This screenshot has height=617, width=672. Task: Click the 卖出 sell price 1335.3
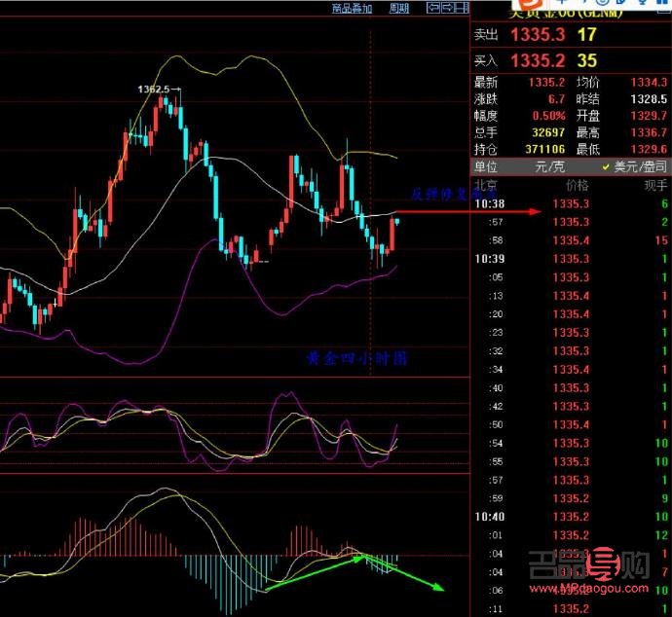click(x=539, y=35)
